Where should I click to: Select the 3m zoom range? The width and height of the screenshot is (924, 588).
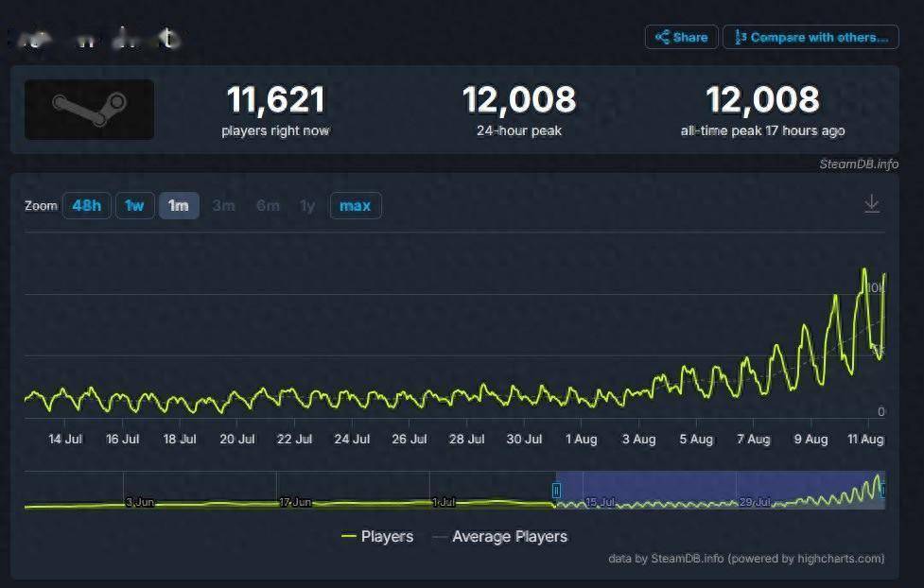pyautogui.click(x=224, y=206)
